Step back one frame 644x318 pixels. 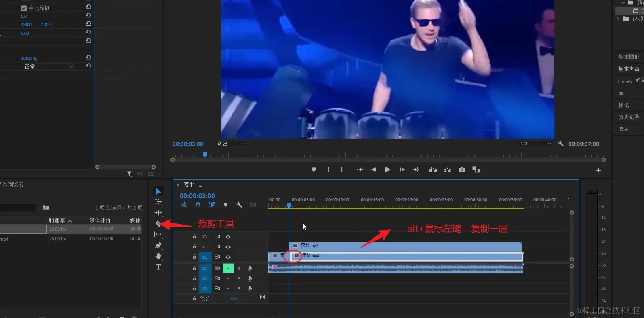(x=374, y=170)
